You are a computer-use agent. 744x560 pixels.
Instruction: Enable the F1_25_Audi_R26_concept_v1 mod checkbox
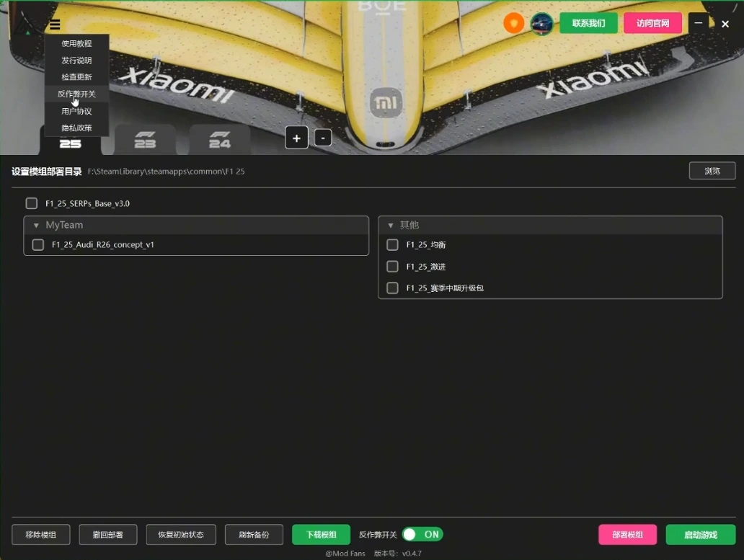tap(38, 245)
